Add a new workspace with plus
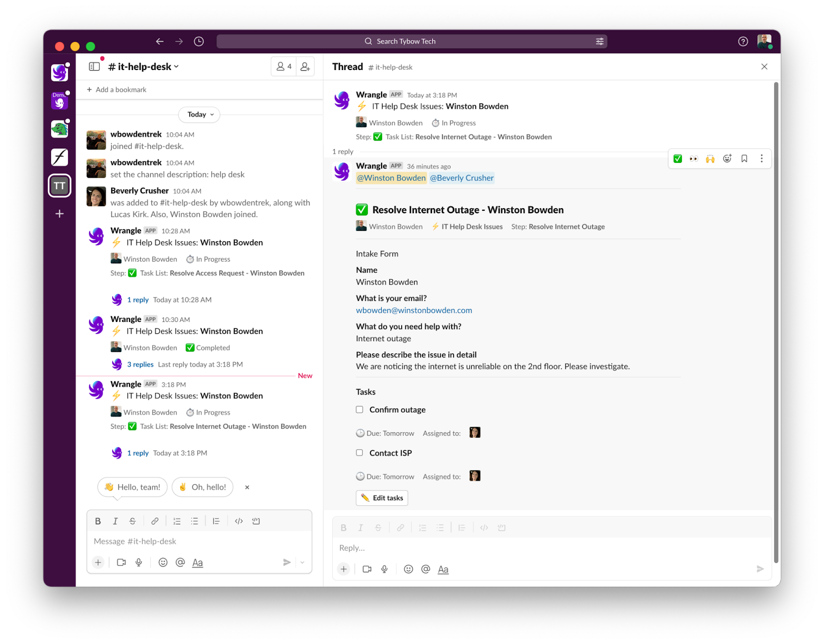824x644 pixels. pyautogui.click(x=60, y=214)
